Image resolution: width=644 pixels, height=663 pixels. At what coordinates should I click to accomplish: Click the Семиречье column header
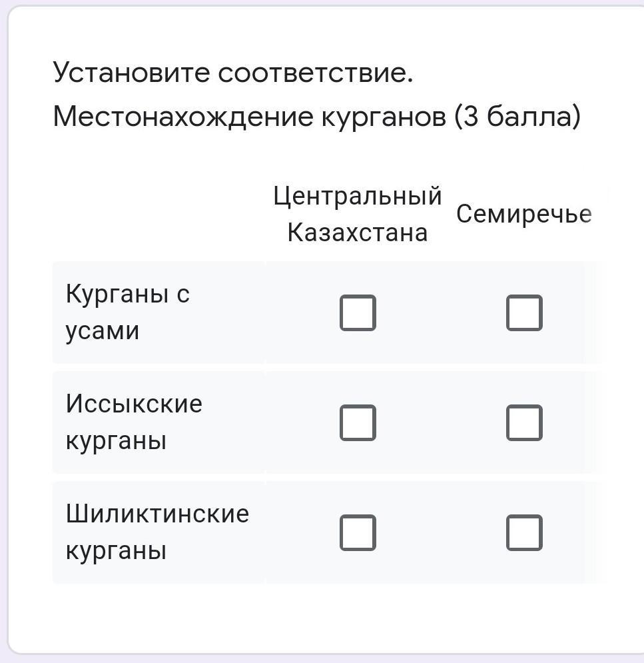(x=524, y=214)
